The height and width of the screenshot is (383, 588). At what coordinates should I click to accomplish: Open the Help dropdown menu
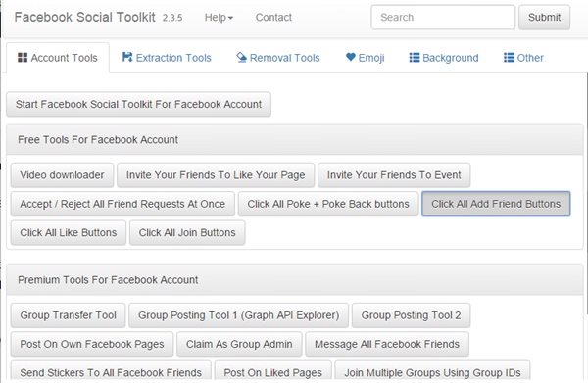coord(219,18)
